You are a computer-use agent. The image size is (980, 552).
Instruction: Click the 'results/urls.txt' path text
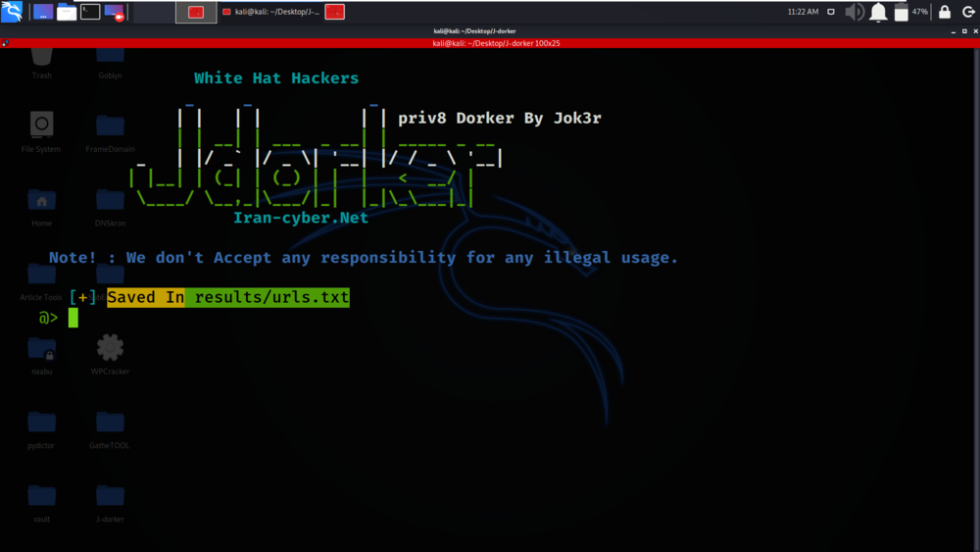(271, 297)
